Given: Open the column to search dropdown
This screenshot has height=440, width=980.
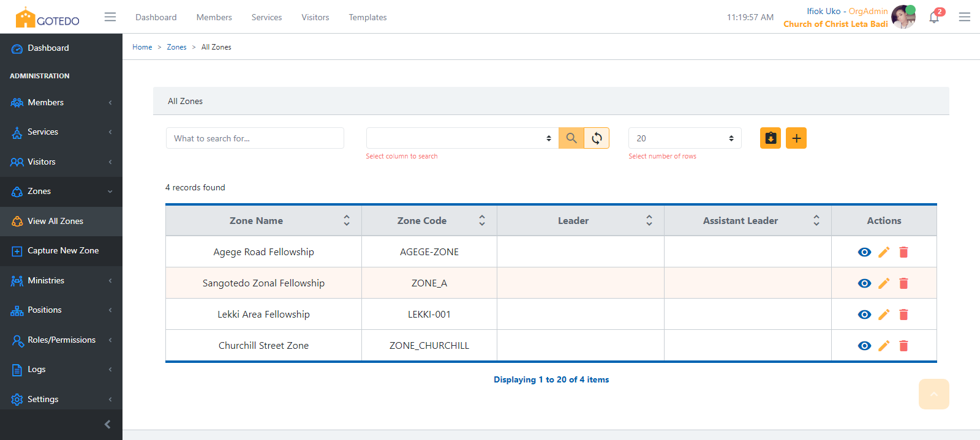Looking at the screenshot, I should (x=462, y=138).
